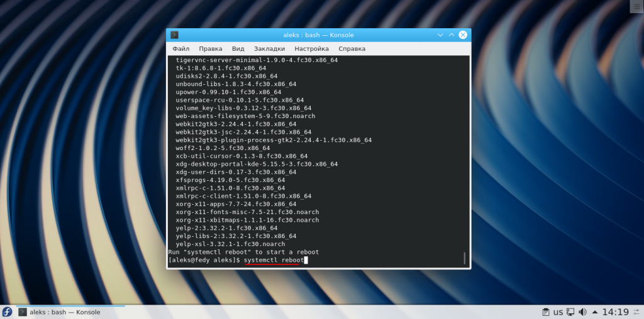The image size is (644, 319).
Task: Open the Справка menu
Action: pos(352,48)
